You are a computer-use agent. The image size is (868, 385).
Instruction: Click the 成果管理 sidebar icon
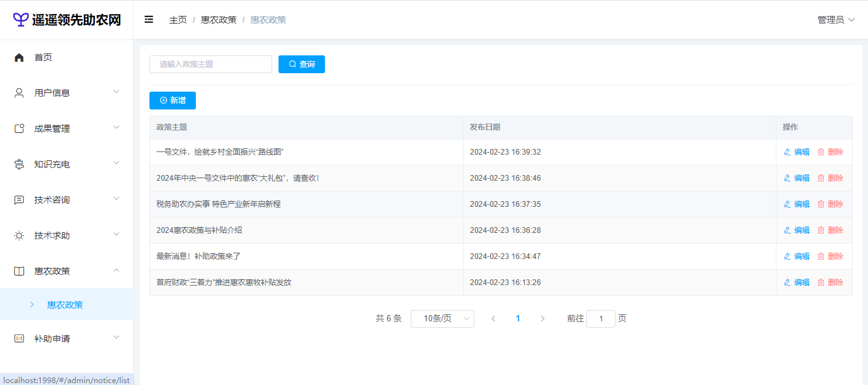[19, 129]
